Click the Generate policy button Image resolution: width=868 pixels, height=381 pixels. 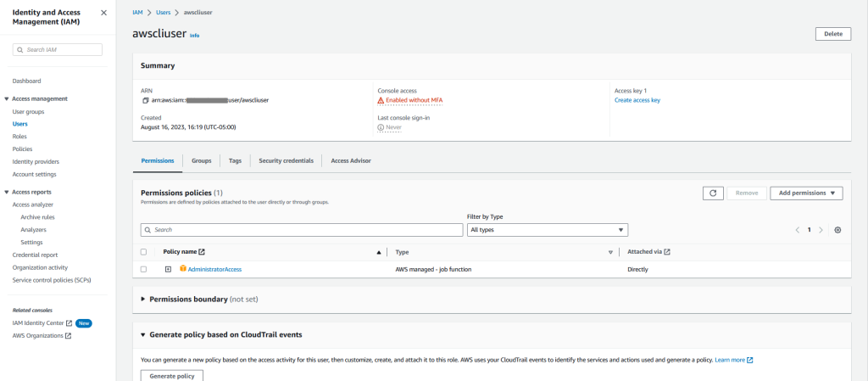(172, 376)
